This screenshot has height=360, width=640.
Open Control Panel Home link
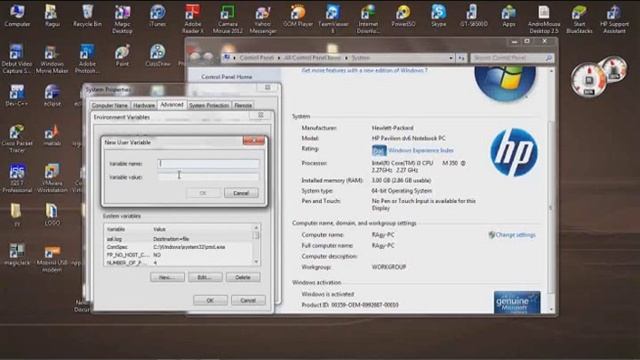pos(227,77)
